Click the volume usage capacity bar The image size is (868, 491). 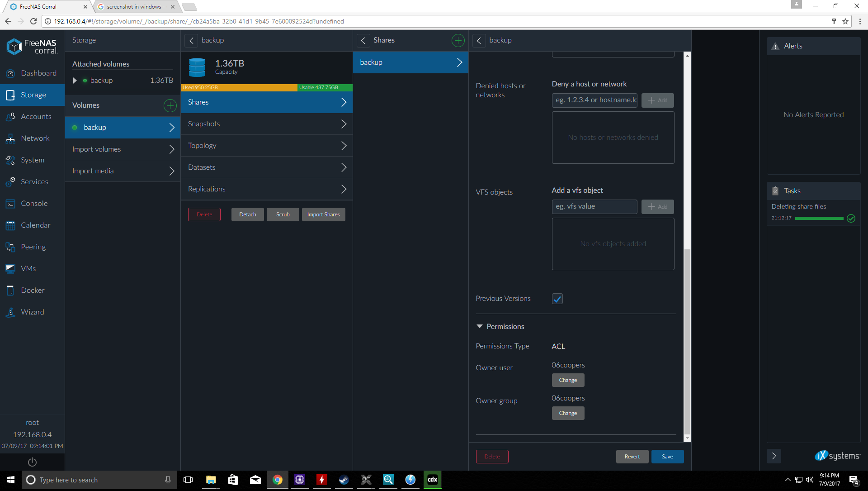click(267, 88)
